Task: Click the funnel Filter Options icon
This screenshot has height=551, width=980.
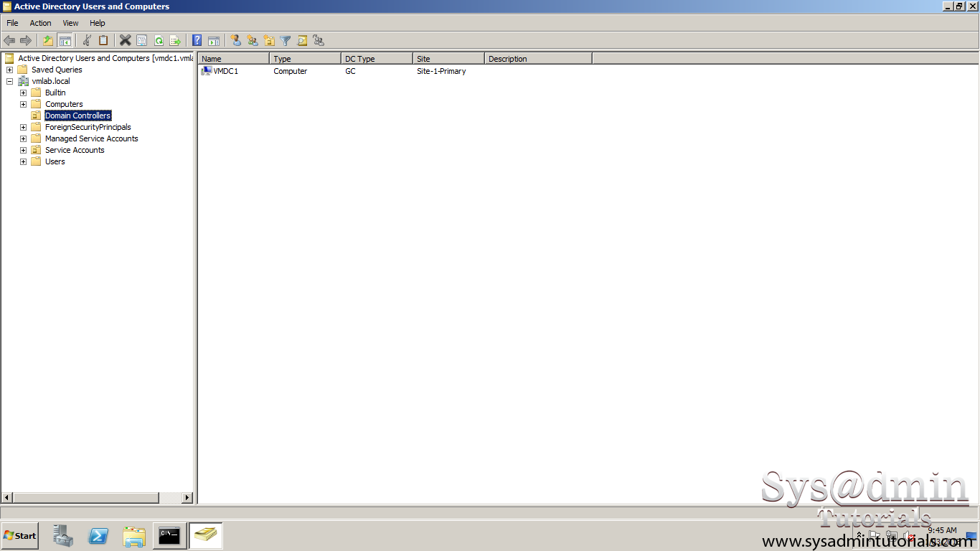Action: pos(286,41)
